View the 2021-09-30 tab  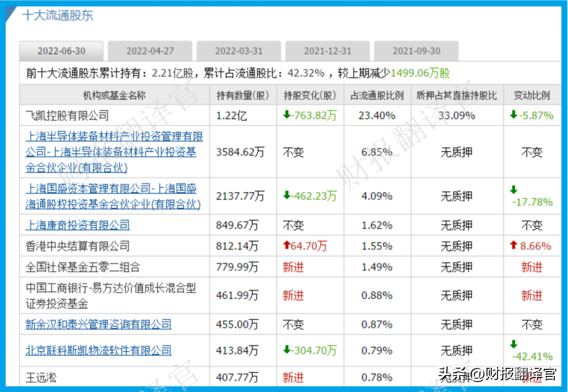(x=417, y=51)
